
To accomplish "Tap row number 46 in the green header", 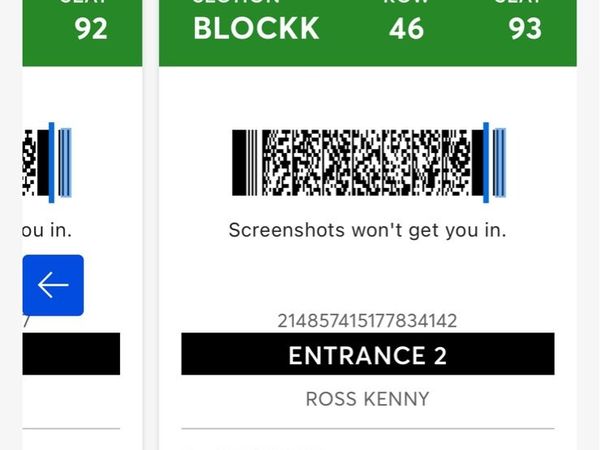I will 407,28.
